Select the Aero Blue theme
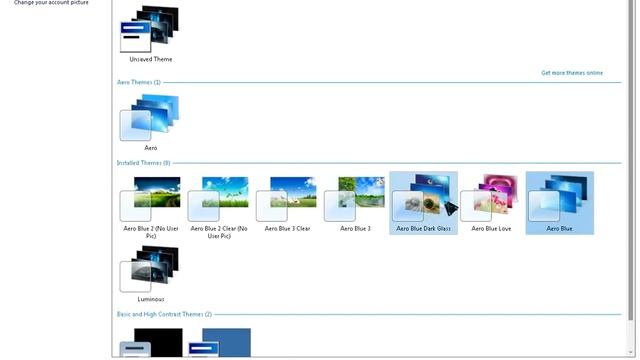The width and height of the screenshot is (640, 360). coord(560,203)
